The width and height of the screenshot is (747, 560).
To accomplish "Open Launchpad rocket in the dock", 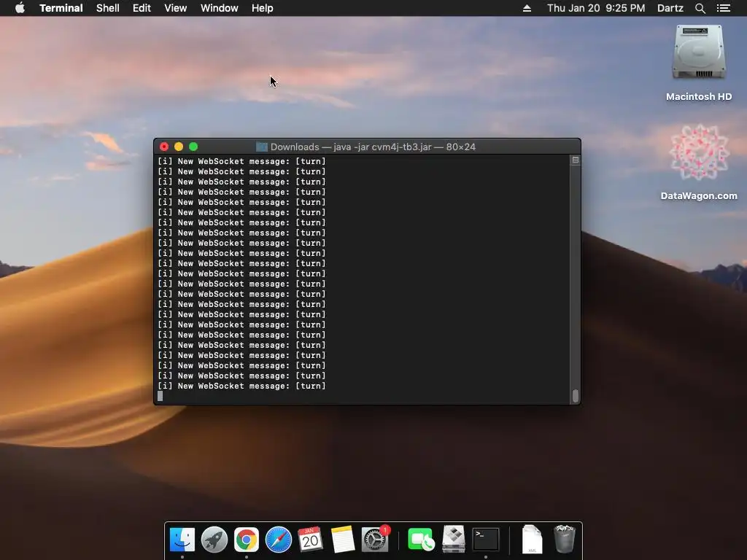I will (214, 540).
